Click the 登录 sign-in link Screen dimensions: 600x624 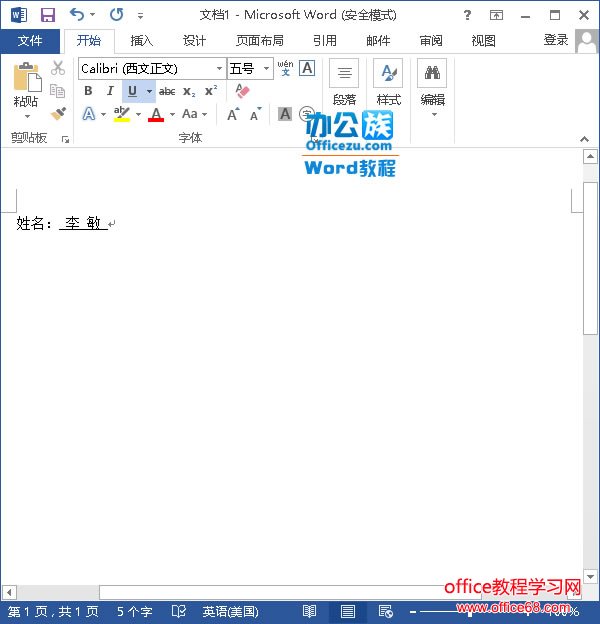tap(555, 40)
